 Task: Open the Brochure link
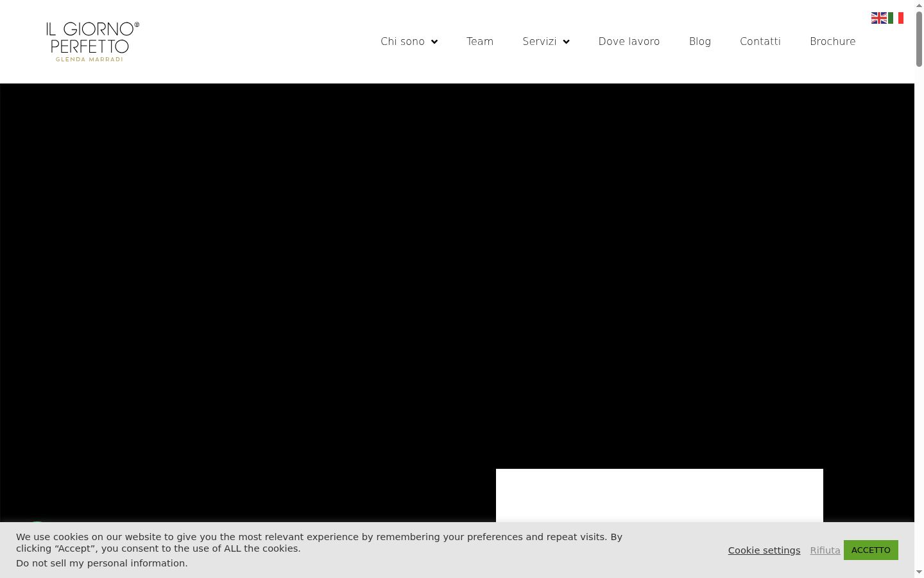[833, 41]
